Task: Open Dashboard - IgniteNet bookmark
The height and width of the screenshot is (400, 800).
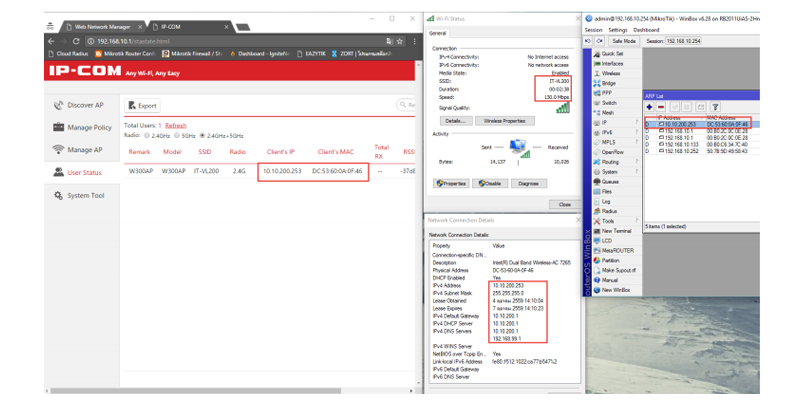Action: coord(260,54)
